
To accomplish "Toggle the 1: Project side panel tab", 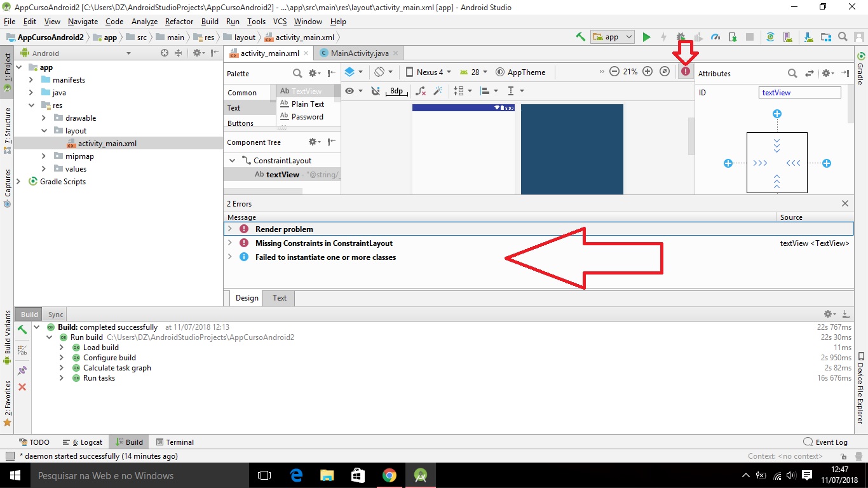I will (7, 72).
